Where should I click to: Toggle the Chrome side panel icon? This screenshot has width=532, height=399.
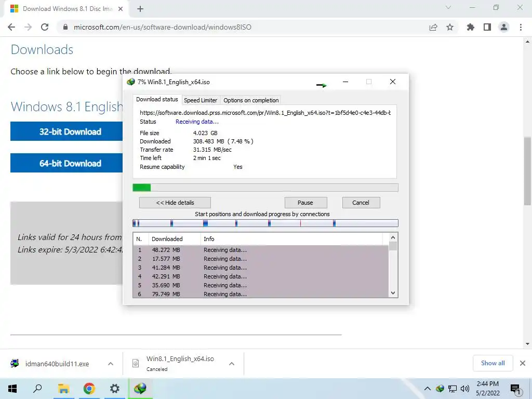[487, 27]
